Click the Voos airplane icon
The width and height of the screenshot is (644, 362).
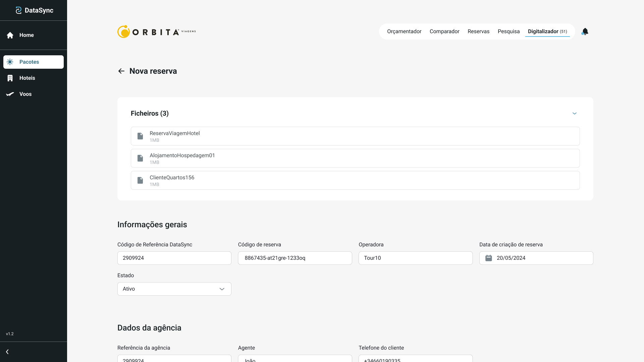[x=10, y=94]
